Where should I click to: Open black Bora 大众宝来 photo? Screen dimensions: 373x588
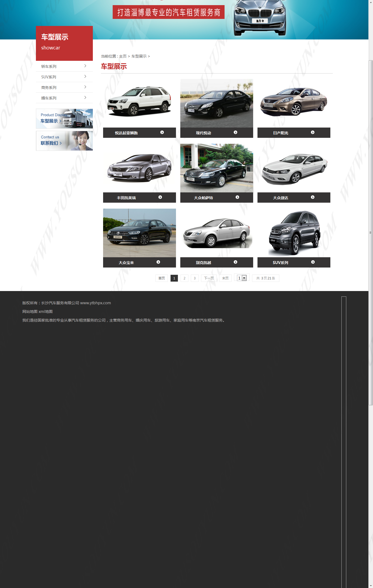point(140,233)
